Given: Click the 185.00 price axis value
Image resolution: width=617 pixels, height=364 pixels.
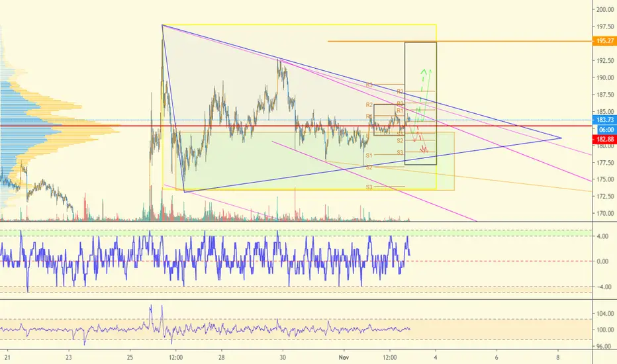Looking at the screenshot, I should pyautogui.click(x=605, y=112).
